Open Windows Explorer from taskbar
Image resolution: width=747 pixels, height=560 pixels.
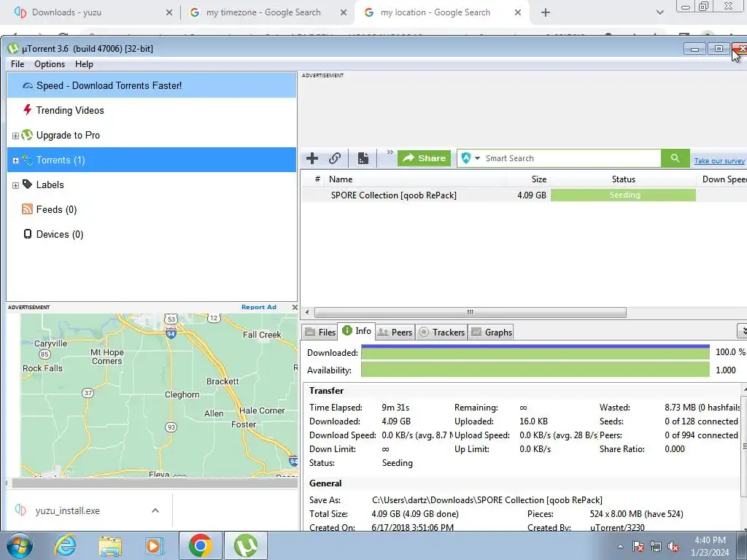tap(110, 545)
